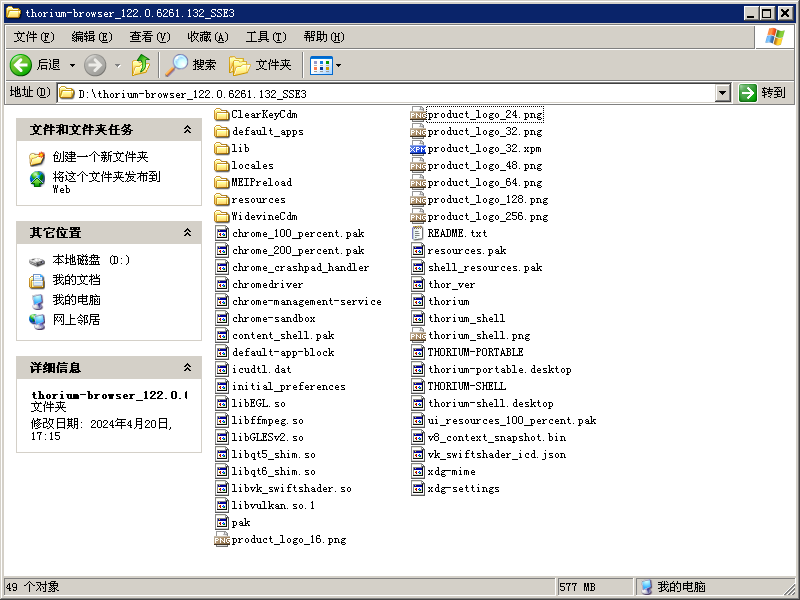
Task: Click the address bar path field
Action: [x=387, y=93]
